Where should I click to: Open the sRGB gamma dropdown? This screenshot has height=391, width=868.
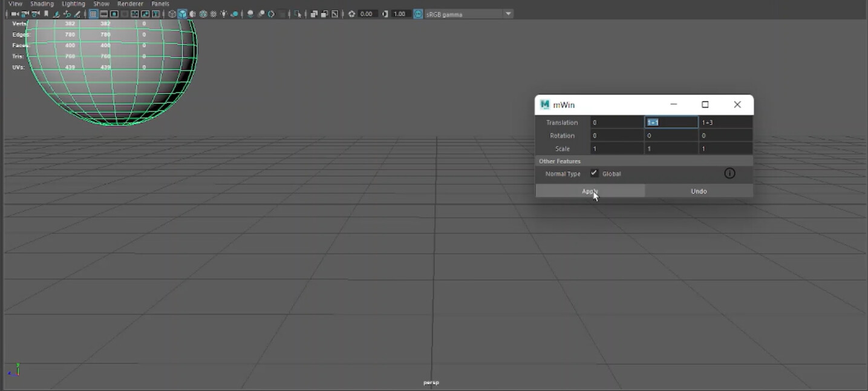point(507,13)
